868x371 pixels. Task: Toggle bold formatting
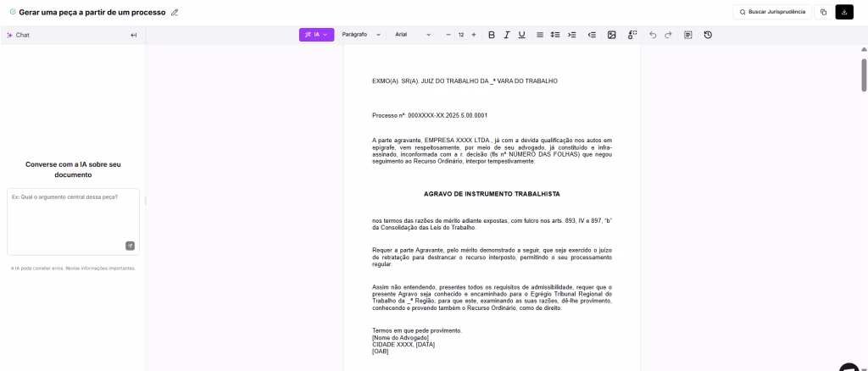(492, 35)
